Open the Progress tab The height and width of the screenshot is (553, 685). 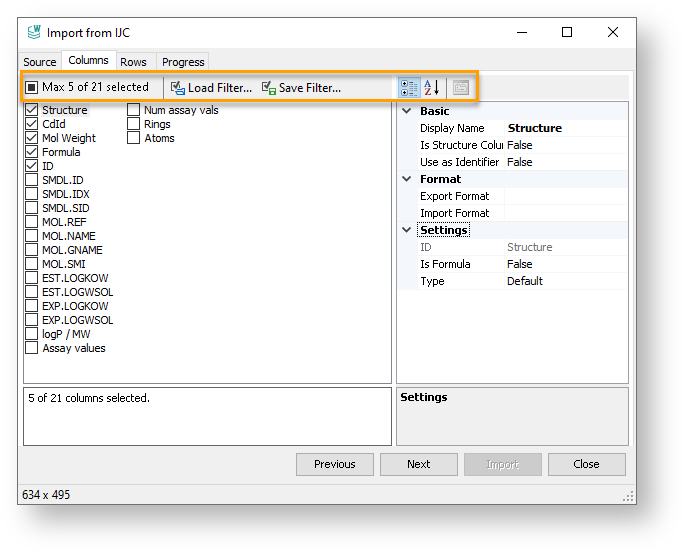183,62
